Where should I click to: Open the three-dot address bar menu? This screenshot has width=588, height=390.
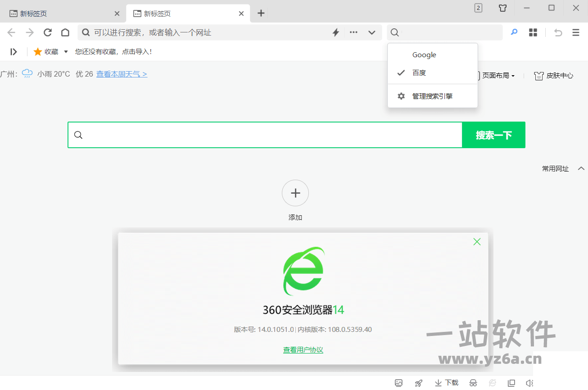click(354, 32)
